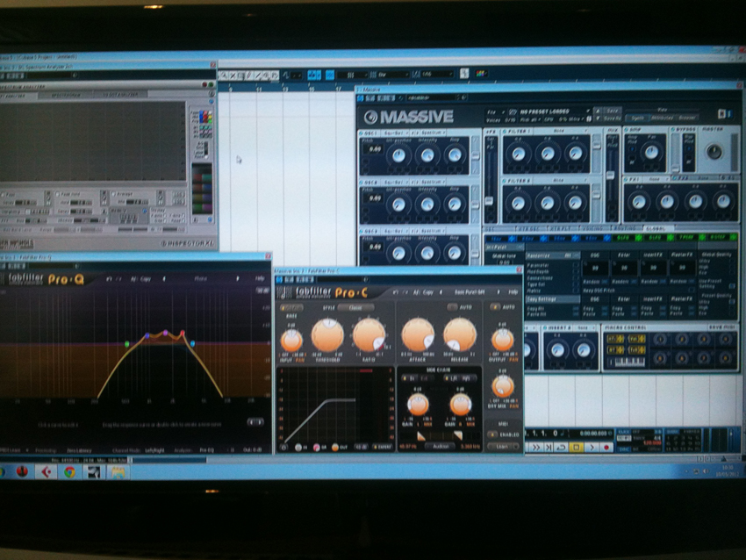This screenshot has height=560, width=746.
Task: Click the Massive preset folder icon
Action: (x=513, y=111)
